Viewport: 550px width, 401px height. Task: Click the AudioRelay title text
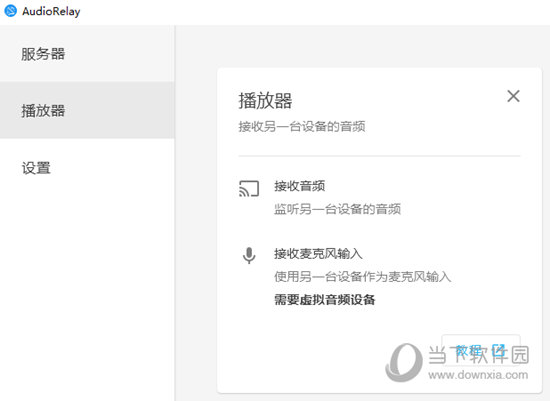51,11
